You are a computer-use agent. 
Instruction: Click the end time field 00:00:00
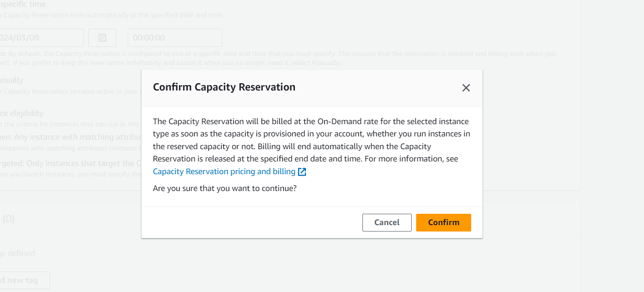175,38
